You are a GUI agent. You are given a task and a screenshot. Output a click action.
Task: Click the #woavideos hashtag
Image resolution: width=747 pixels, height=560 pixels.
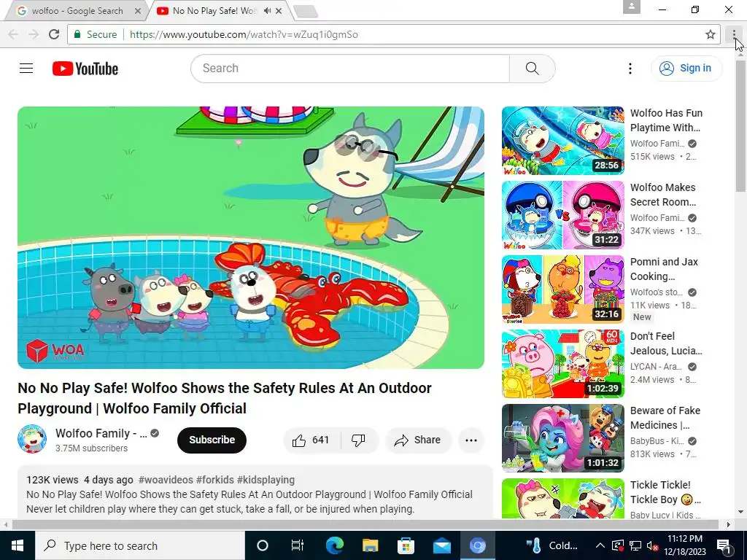[166, 480]
